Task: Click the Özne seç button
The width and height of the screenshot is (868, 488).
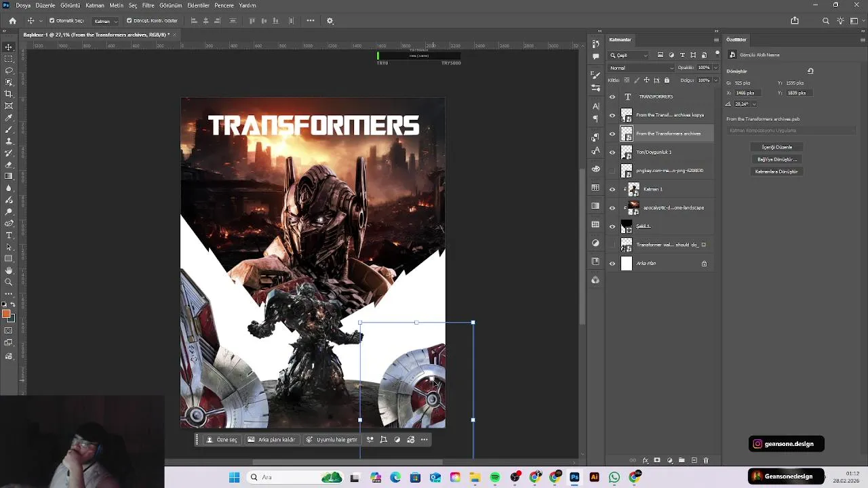Action: pyautogui.click(x=222, y=439)
